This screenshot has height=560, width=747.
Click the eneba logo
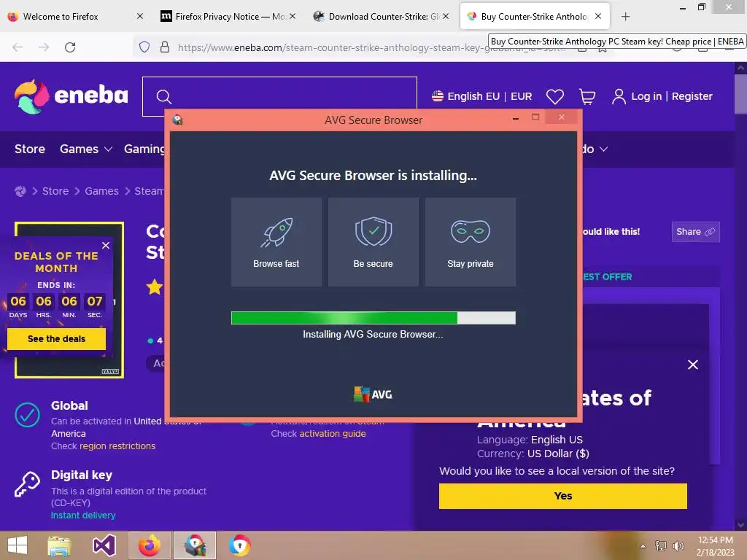pos(71,96)
